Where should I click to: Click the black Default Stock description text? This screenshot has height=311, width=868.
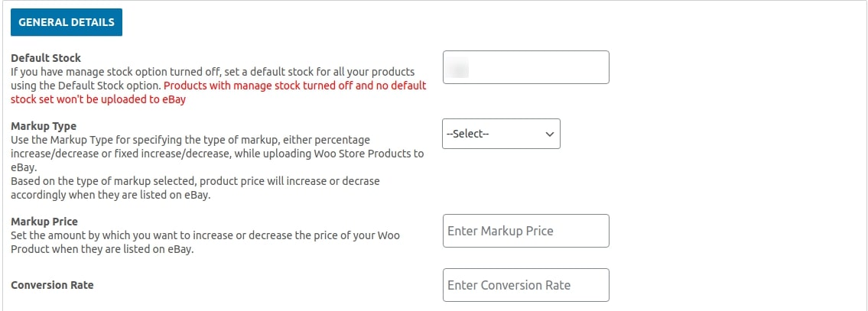point(213,79)
